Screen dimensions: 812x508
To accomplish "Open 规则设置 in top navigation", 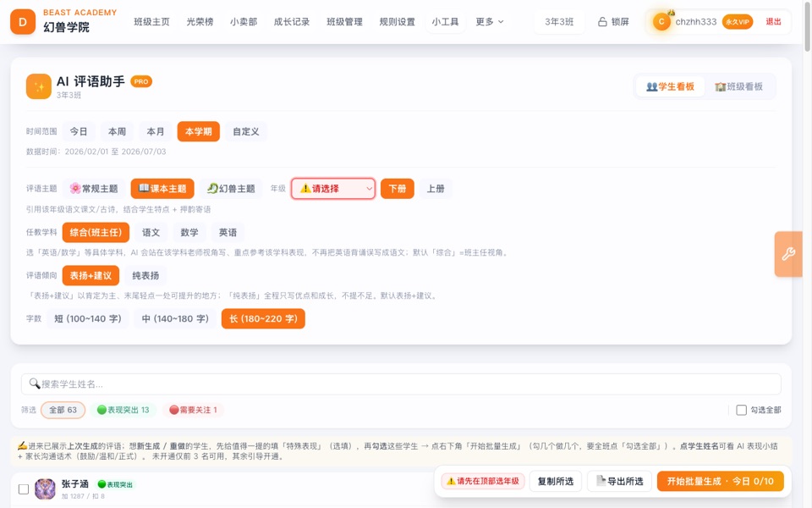I will tap(398, 22).
